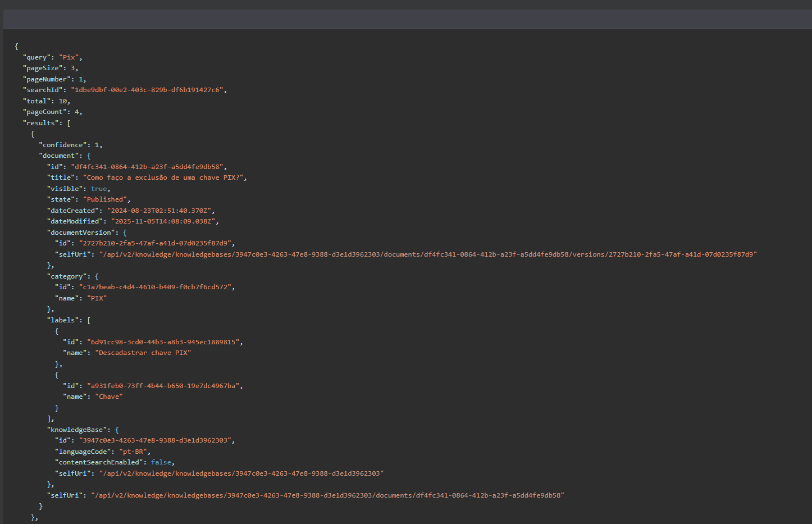Screen dimensions: 812x524
Task: Click the contentSearchEnabled false value
Action: coord(161,462)
